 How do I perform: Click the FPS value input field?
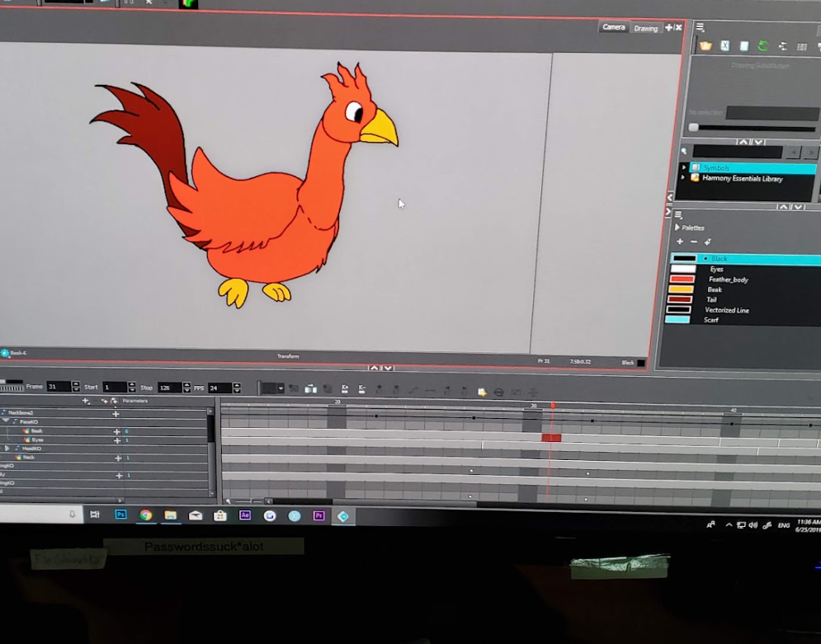(220, 388)
